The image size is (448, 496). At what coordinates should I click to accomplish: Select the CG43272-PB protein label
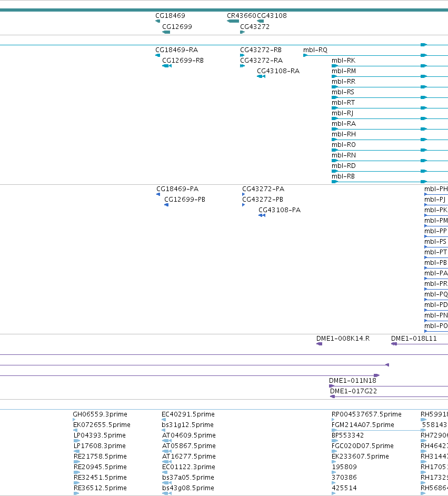(x=263, y=199)
